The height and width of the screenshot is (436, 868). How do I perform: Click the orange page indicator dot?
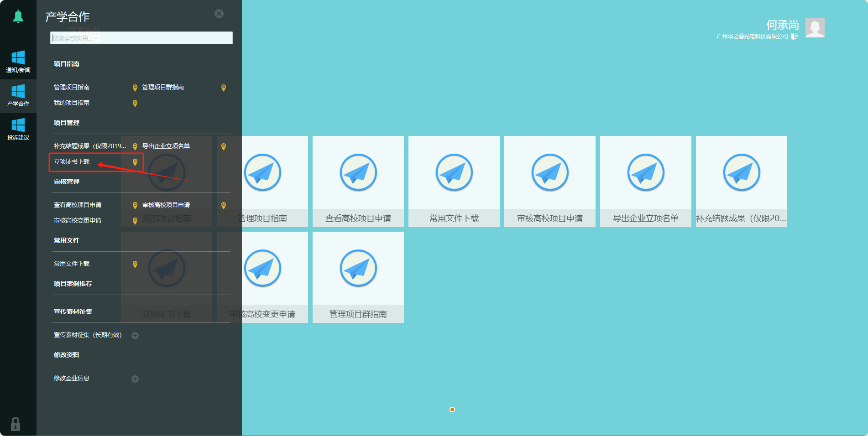click(452, 410)
